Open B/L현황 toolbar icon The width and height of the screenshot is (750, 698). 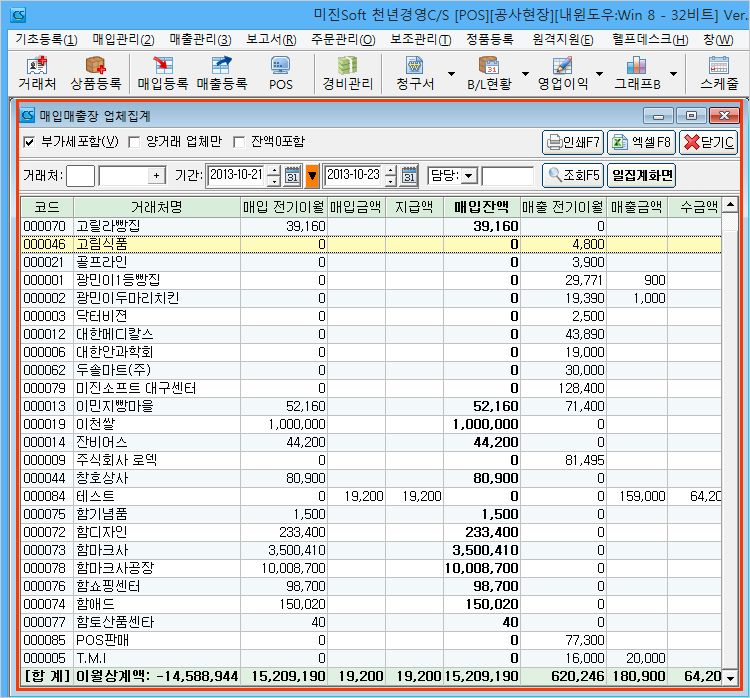489,73
